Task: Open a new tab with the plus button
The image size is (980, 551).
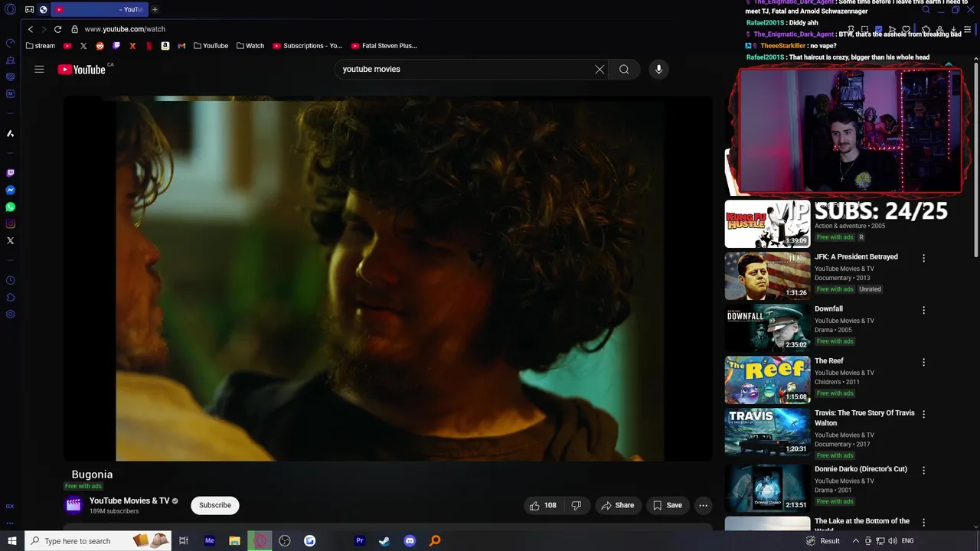Action: pos(155,9)
